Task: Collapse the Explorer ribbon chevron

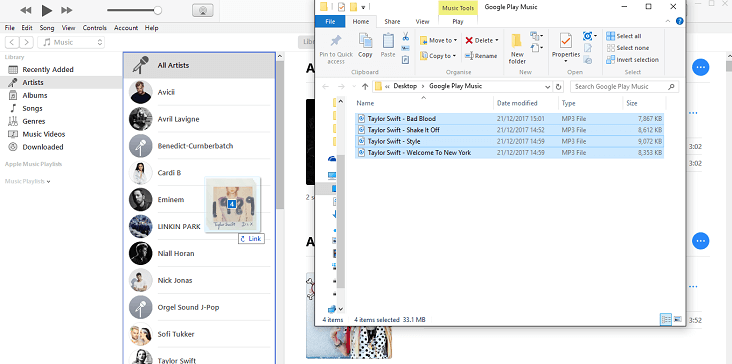Action: tap(668, 21)
